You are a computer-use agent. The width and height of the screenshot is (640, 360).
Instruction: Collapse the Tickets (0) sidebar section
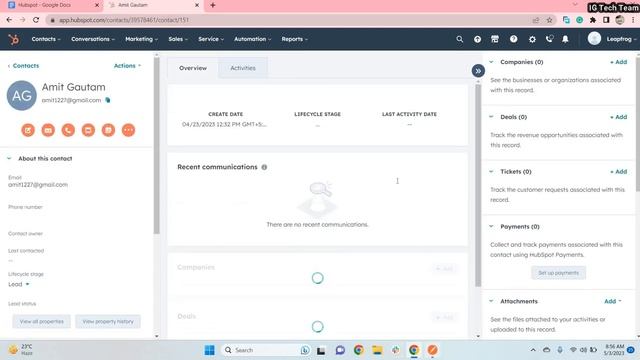tap(491, 171)
